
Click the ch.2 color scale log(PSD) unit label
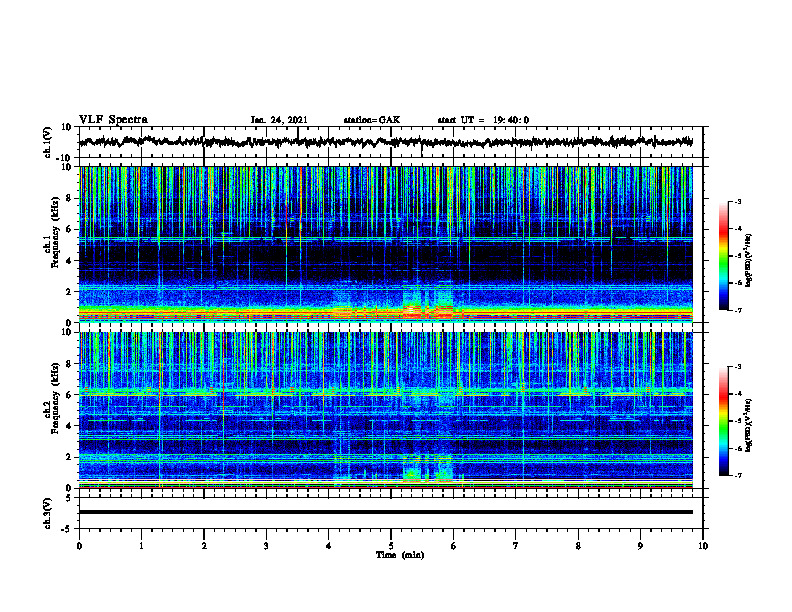(749, 426)
